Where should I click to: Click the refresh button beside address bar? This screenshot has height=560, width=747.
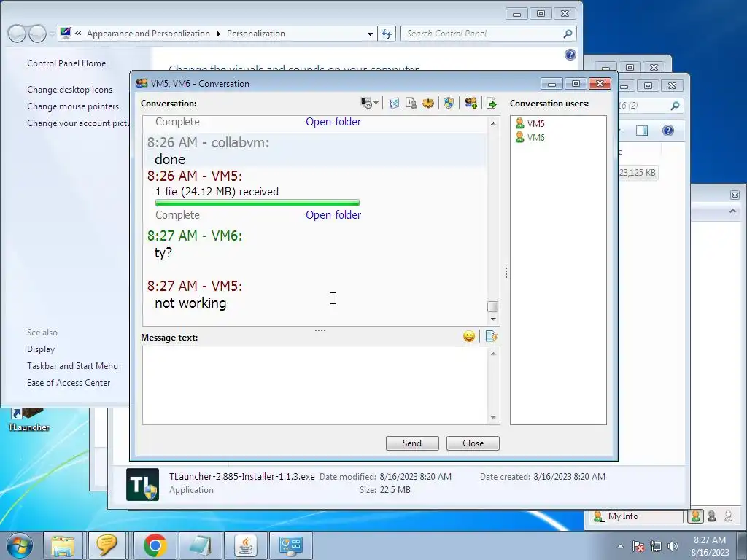pyautogui.click(x=387, y=34)
